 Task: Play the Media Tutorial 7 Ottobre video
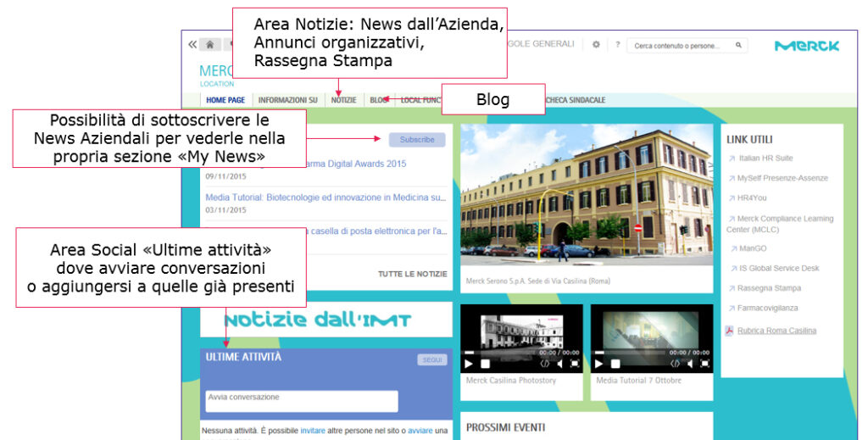click(x=599, y=364)
